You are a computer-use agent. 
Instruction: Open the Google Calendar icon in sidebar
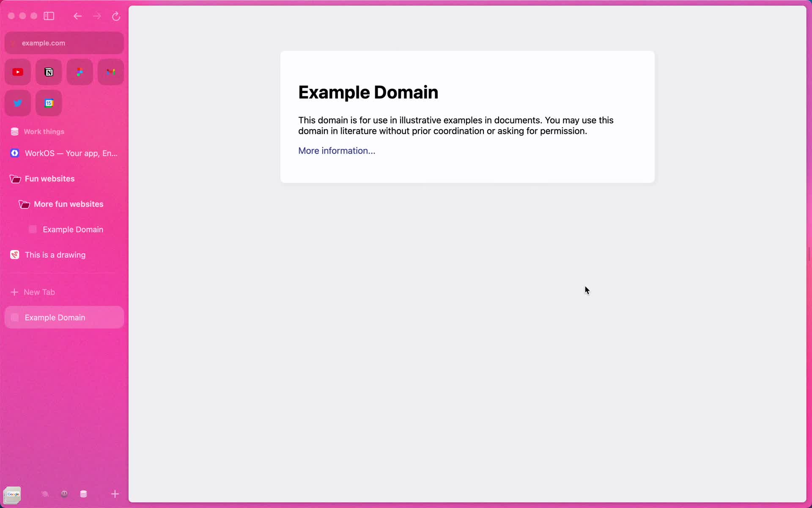(49, 103)
